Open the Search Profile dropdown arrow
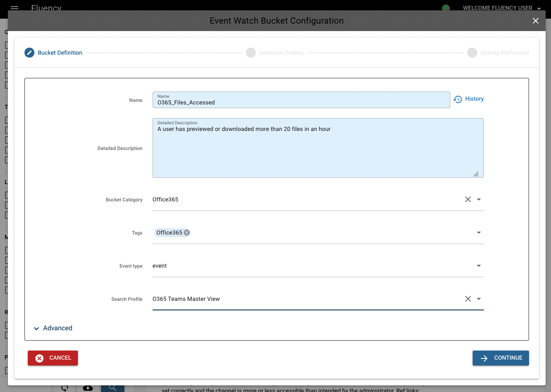 (x=479, y=299)
